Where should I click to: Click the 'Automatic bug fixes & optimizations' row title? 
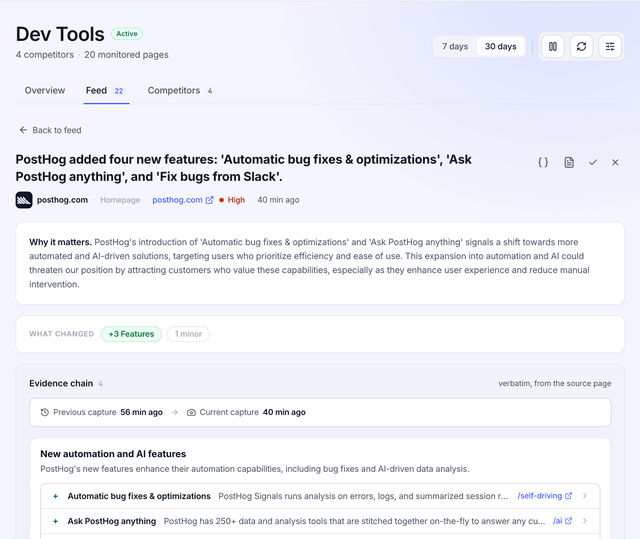[x=139, y=496]
